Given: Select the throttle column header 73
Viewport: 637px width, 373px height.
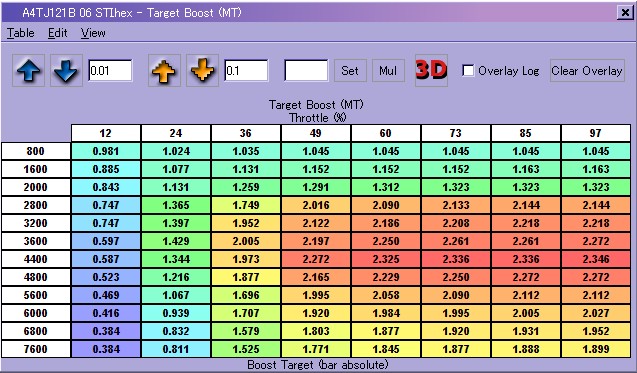Looking at the screenshot, I should (x=456, y=133).
